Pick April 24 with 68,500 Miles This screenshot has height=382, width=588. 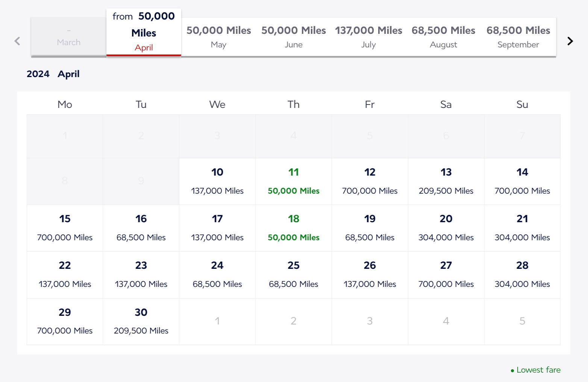(217, 274)
